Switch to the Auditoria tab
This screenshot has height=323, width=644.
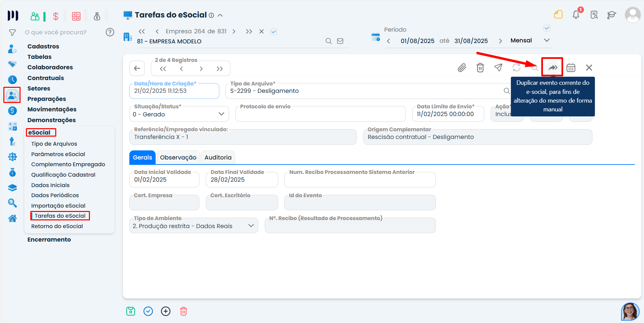tap(218, 157)
